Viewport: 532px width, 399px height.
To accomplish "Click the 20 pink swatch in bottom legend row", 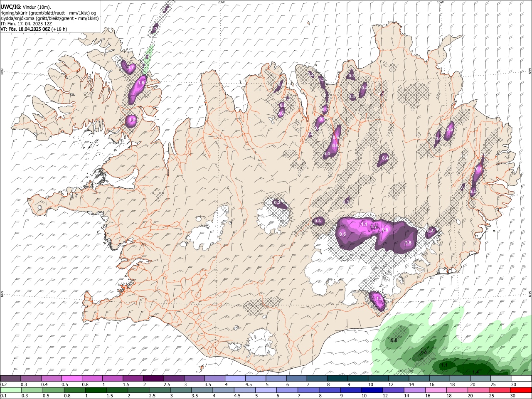I will point(478,390).
